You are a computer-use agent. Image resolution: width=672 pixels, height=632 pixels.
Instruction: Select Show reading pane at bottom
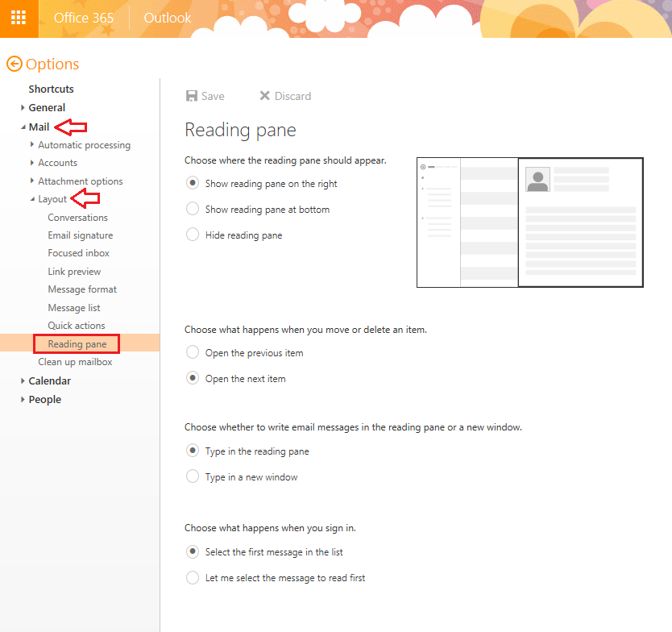point(193,209)
